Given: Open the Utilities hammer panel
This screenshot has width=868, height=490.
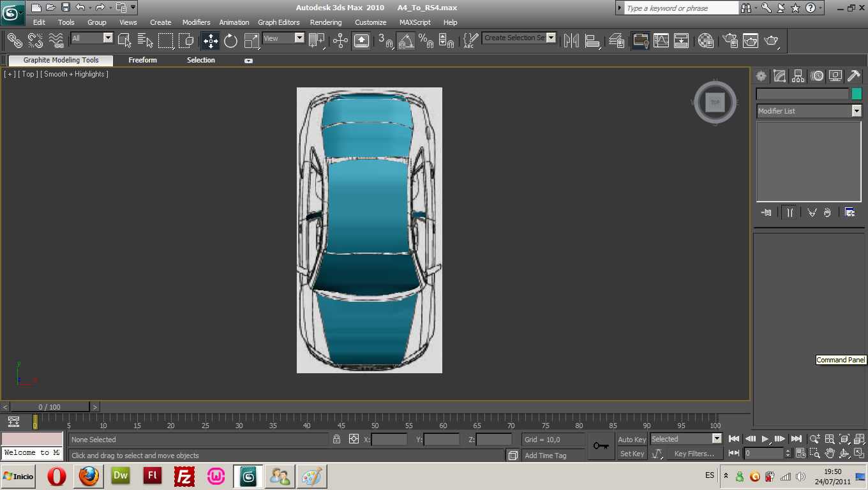Looking at the screenshot, I should 854,77.
